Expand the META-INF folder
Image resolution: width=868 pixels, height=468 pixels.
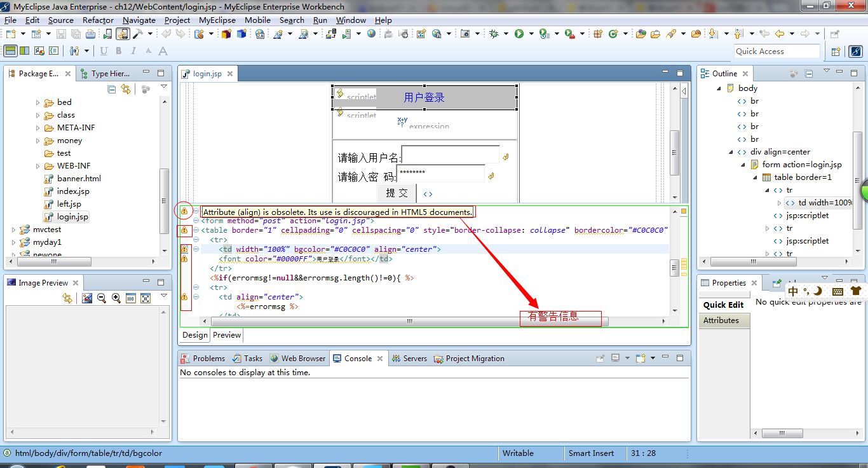37,128
